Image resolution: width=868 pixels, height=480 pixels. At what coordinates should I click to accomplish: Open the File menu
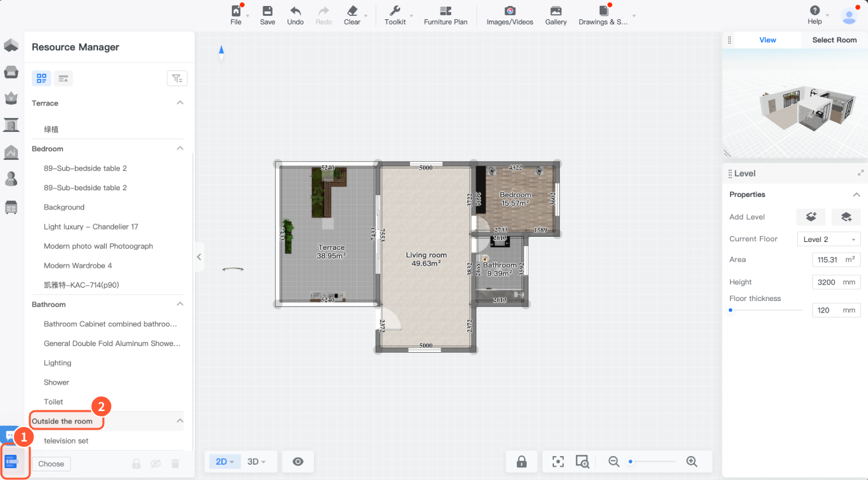click(x=237, y=15)
